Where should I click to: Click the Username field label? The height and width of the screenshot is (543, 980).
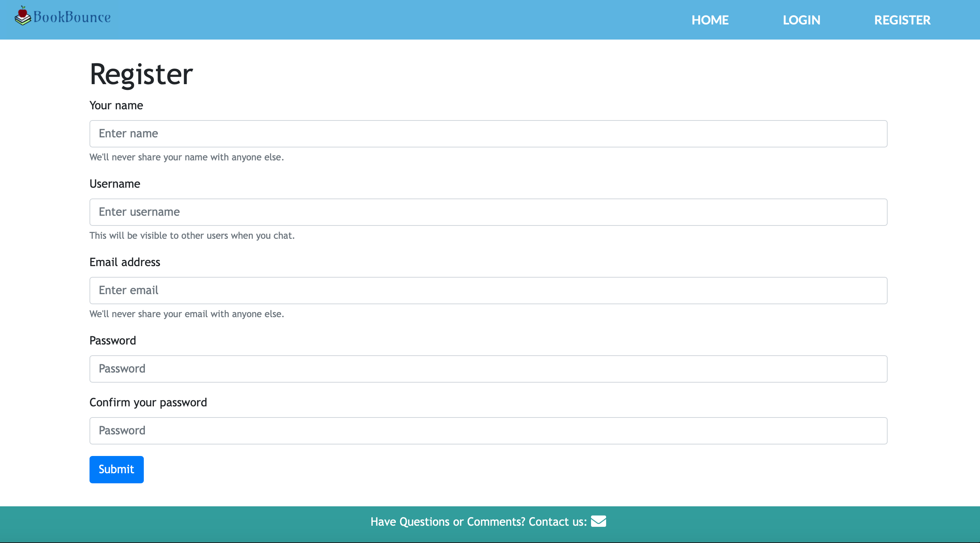(x=115, y=184)
